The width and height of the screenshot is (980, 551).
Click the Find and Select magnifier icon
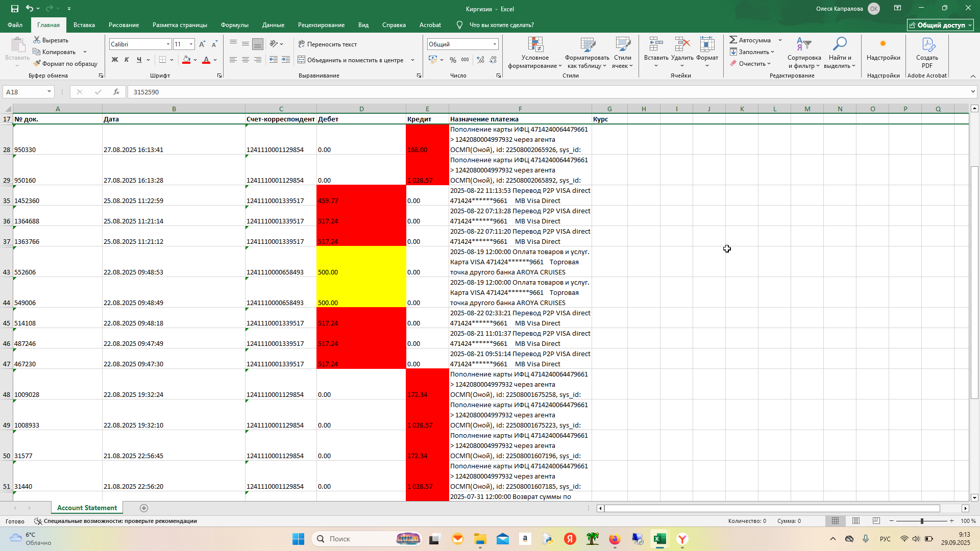[839, 44]
